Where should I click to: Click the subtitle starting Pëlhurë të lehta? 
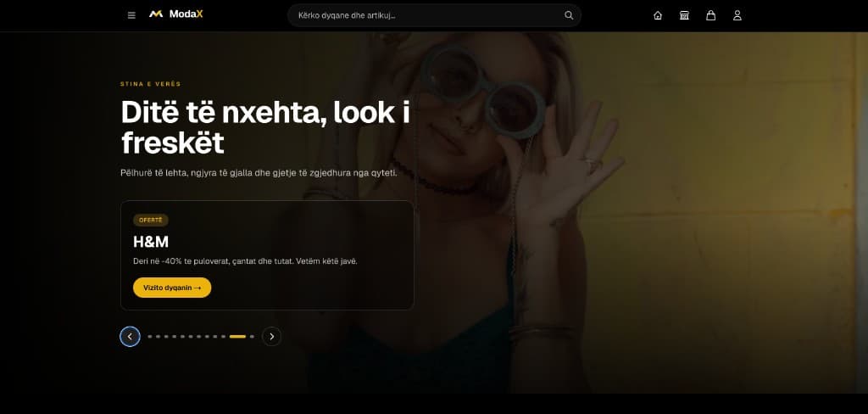(x=259, y=173)
